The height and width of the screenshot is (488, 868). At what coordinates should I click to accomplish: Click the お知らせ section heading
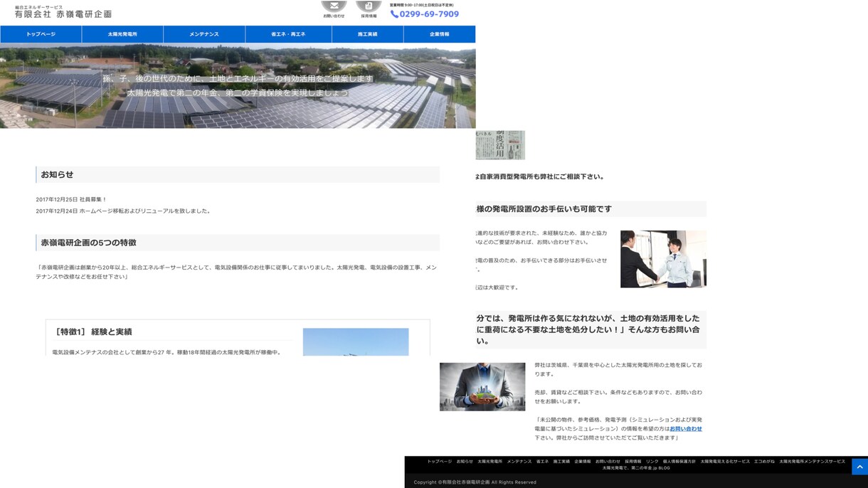(x=238, y=175)
